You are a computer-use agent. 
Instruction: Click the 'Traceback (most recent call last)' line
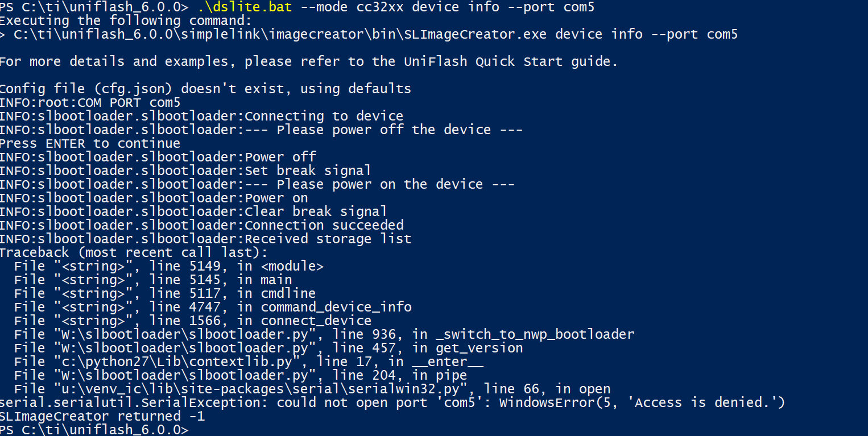coord(134,253)
